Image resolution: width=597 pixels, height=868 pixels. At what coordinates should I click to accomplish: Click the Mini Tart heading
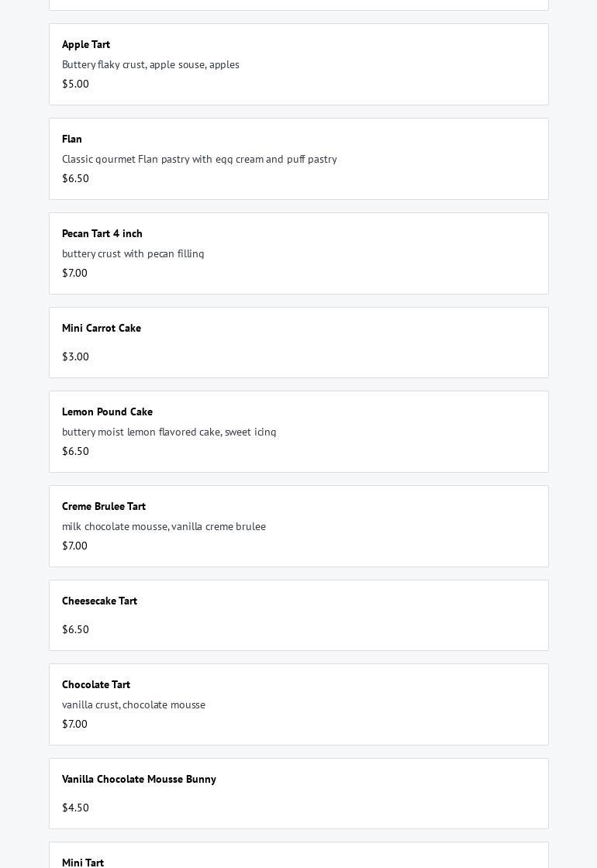83,862
